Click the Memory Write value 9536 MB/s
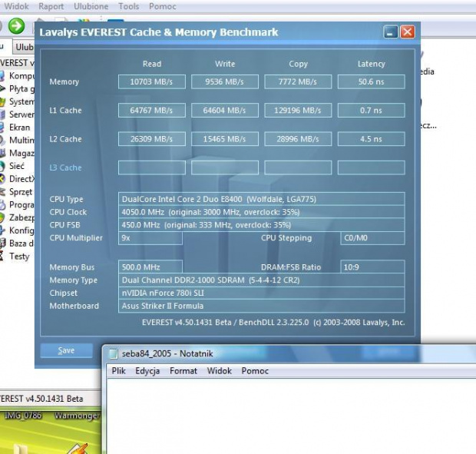 click(x=225, y=81)
